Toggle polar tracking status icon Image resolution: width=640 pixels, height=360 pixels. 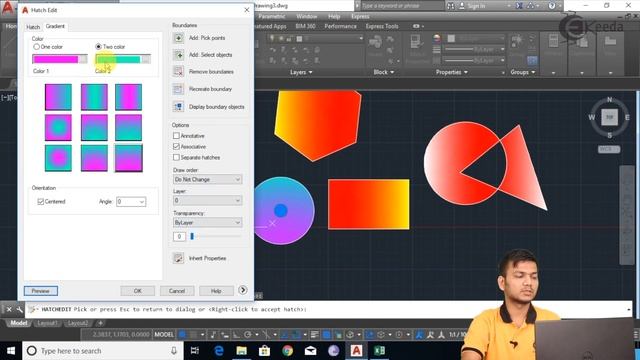pyautogui.click(x=247, y=335)
